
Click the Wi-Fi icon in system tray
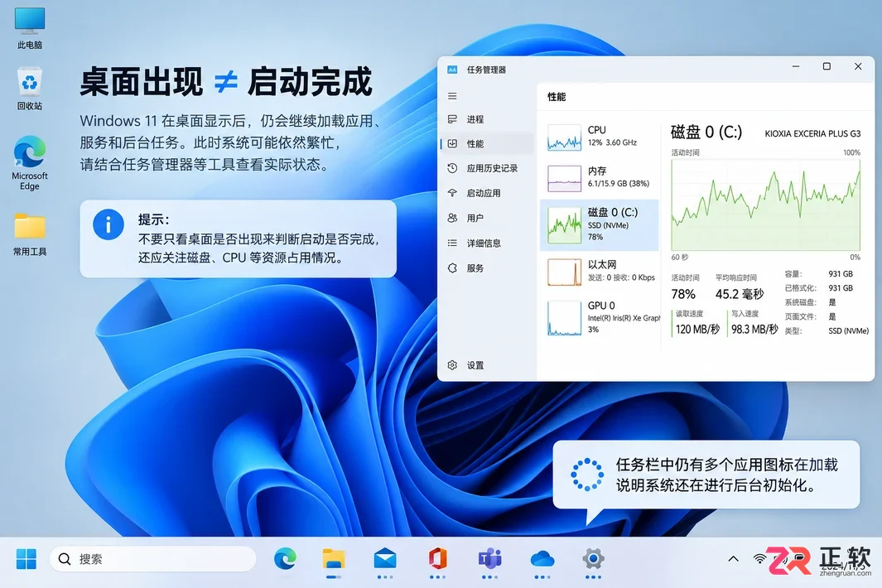click(760, 558)
